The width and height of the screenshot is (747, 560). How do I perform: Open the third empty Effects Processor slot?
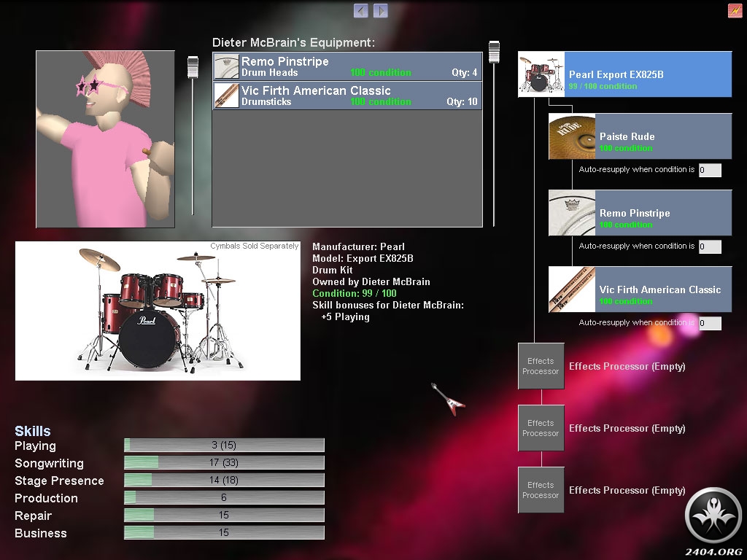[541, 490]
